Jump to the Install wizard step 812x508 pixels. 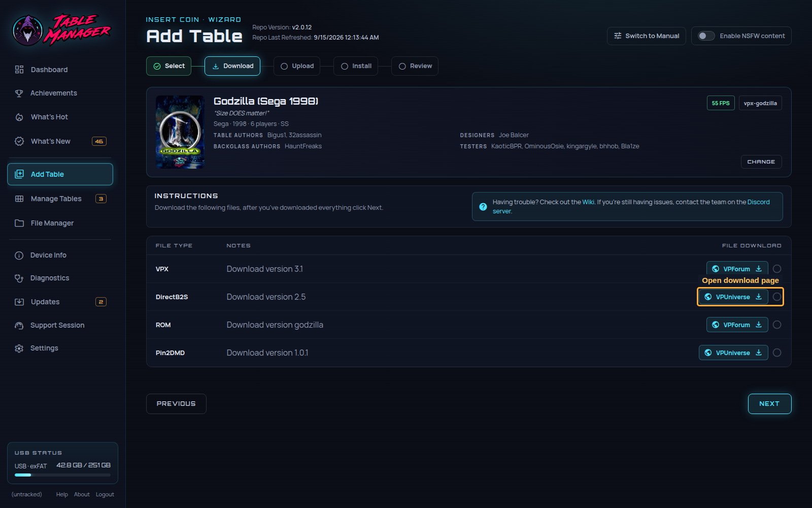pos(356,66)
